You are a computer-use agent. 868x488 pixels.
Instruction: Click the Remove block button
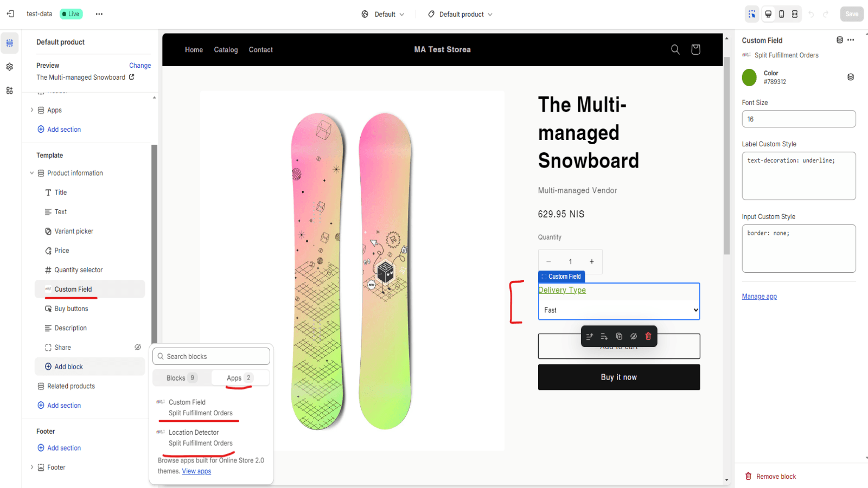tap(770, 477)
